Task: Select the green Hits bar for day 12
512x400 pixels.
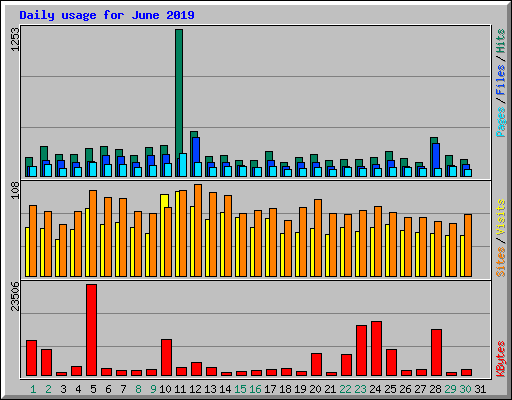Action: click(x=194, y=134)
